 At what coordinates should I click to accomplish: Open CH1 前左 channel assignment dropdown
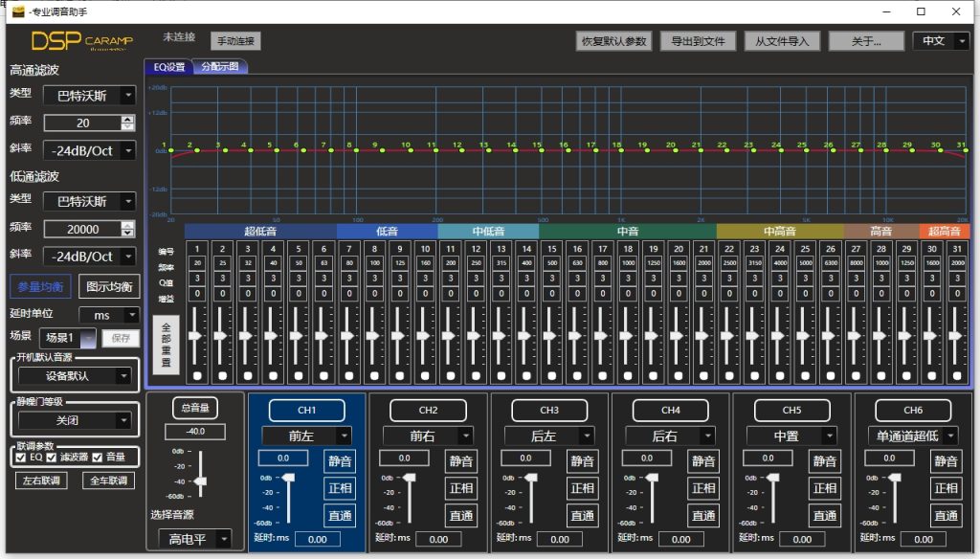point(306,436)
